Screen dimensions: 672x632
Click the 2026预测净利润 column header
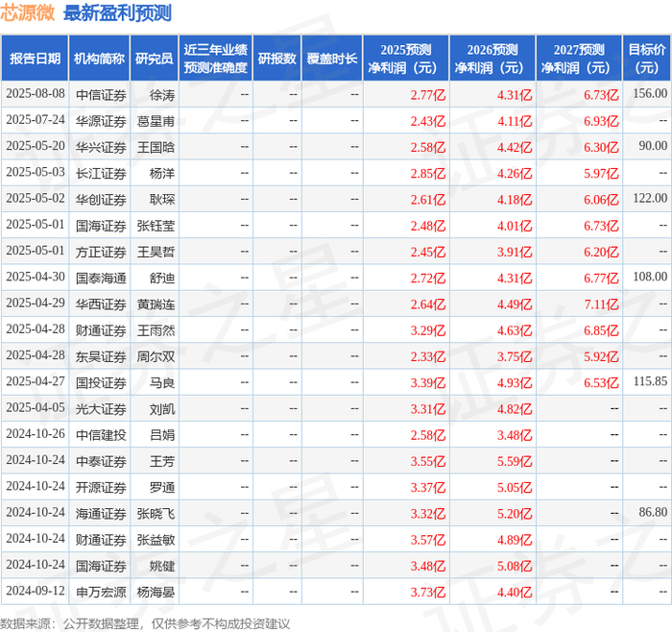pyautogui.click(x=492, y=59)
